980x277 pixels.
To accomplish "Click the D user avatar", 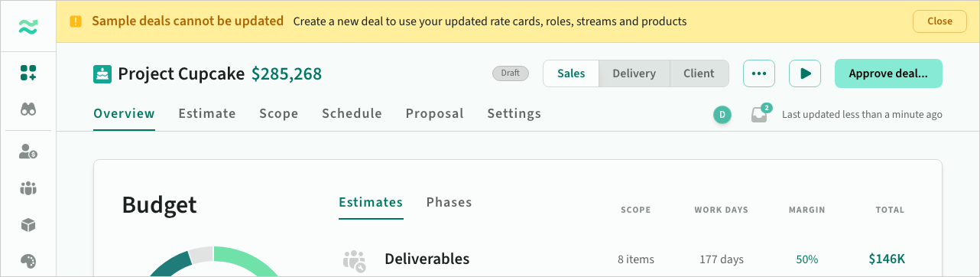I will 722,115.
